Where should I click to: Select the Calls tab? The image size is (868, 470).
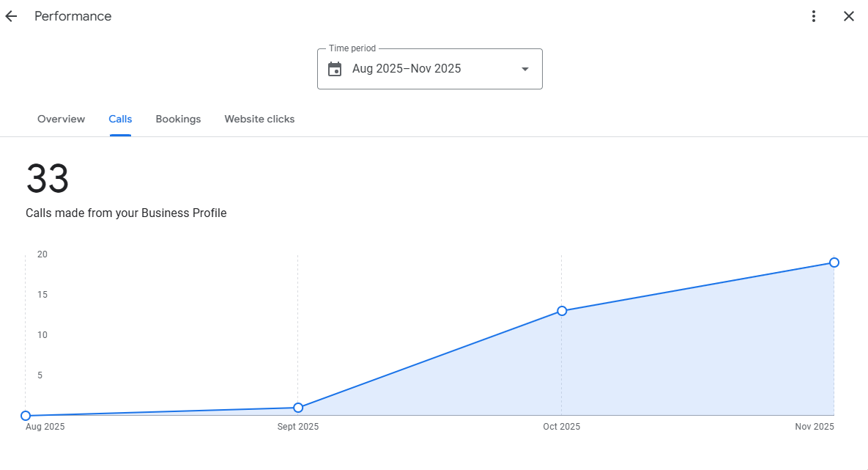(x=120, y=119)
